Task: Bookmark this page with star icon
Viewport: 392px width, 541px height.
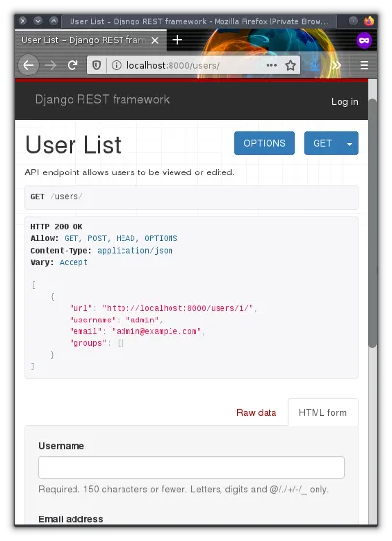Action: click(290, 65)
